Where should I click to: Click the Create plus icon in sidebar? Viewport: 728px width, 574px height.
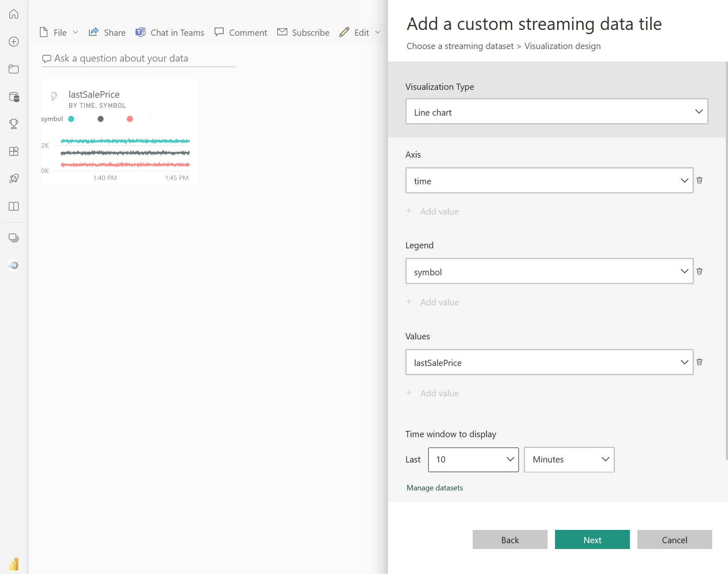click(14, 42)
